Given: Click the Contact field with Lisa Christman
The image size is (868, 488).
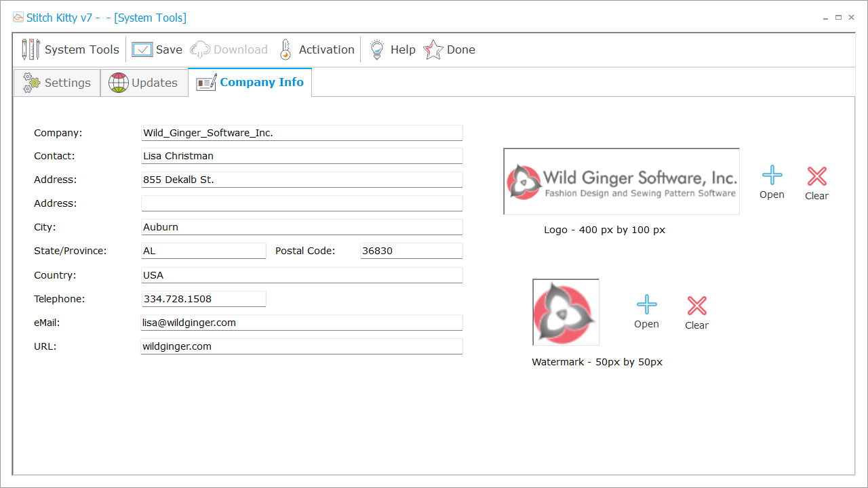Looking at the screenshot, I should point(302,156).
